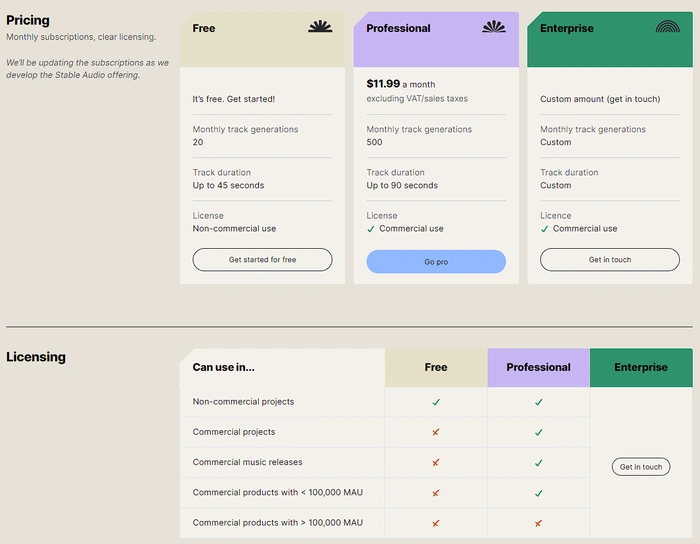Click "Commercial products with < 100,000 MAU" label
The height and width of the screenshot is (544, 700).
click(x=278, y=492)
